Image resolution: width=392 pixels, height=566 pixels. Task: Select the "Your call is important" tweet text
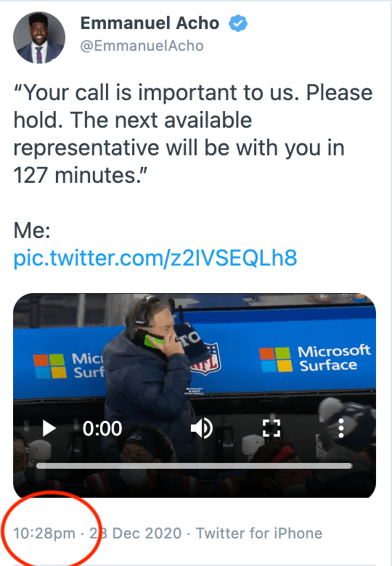tap(193, 134)
